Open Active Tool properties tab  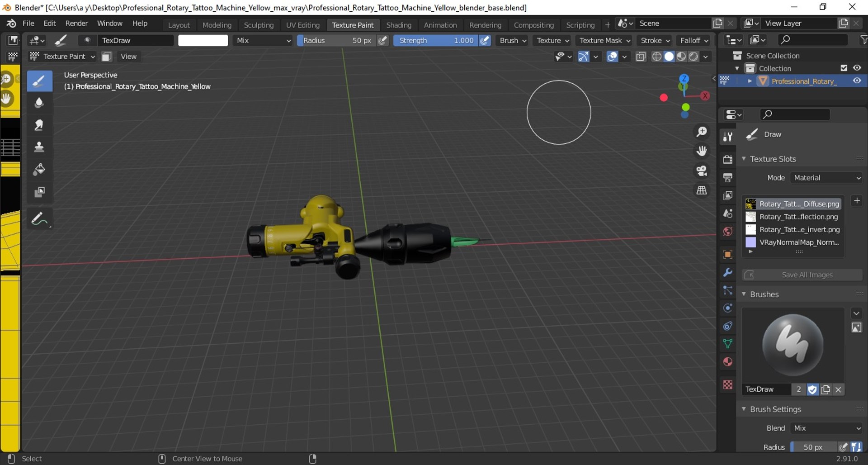click(727, 137)
